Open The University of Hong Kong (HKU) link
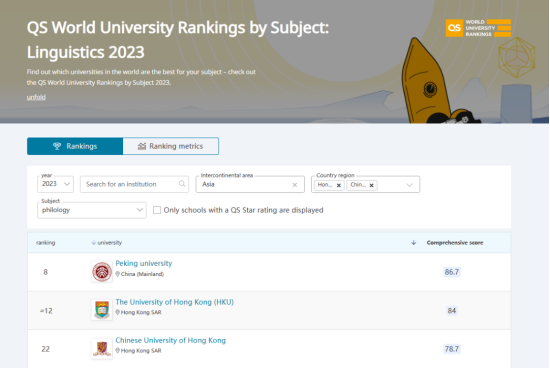 [175, 302]
